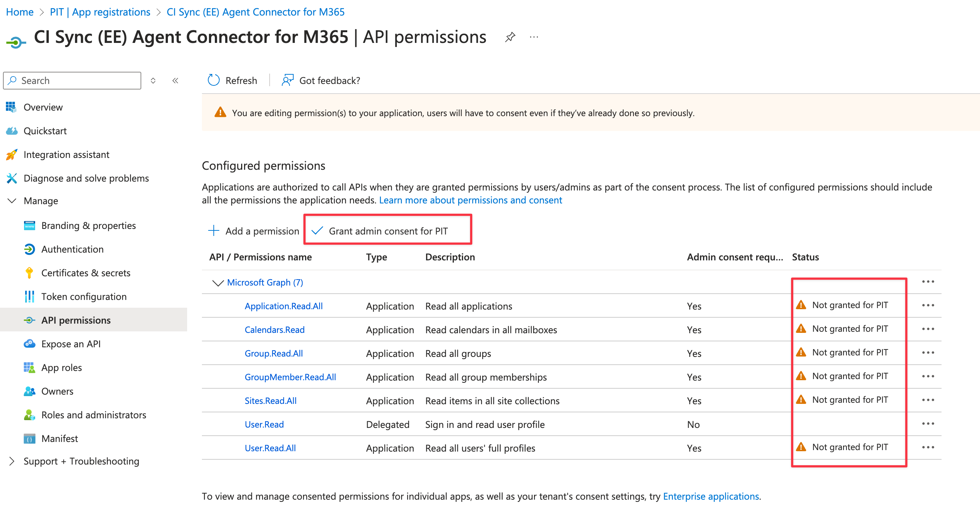
Task: Click the Manifest icon
Action: tap(29, 439)
